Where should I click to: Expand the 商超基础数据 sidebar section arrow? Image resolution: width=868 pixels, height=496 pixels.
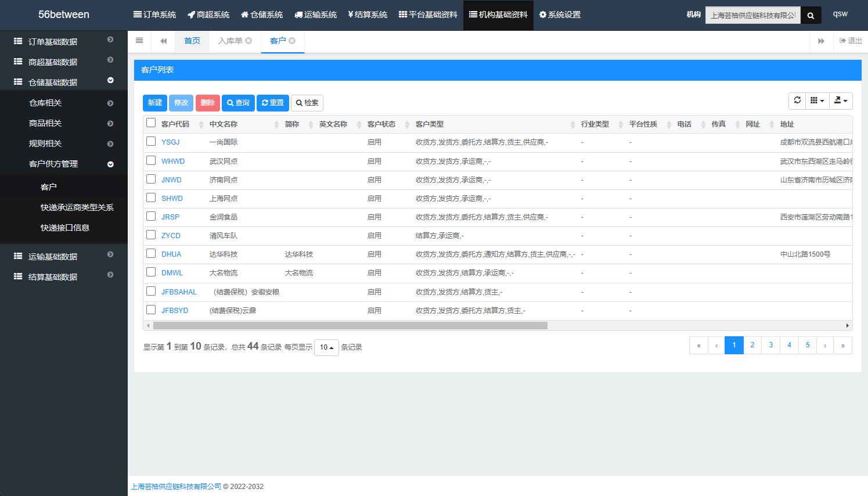110,60
